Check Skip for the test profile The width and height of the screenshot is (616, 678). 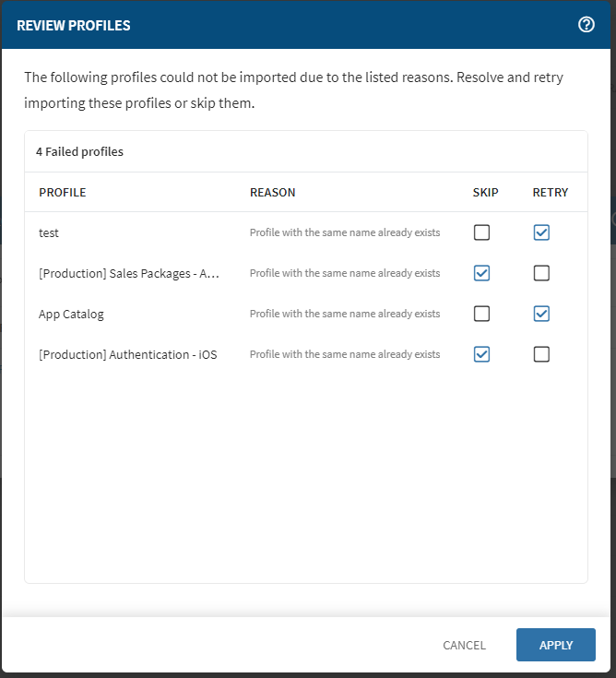click(x=481, y=232)
